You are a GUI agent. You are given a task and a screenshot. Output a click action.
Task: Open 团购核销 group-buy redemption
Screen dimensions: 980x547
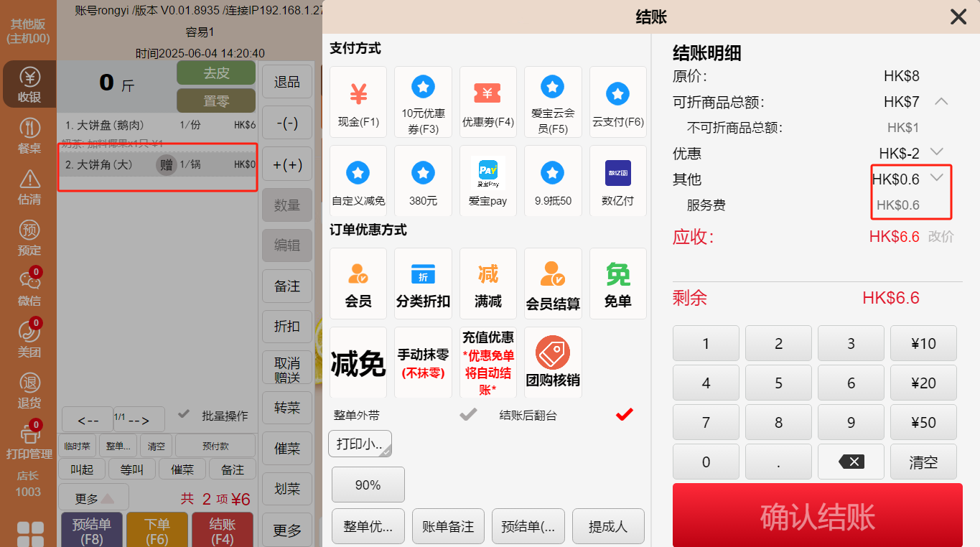pyautogui.click(x=553, y=362)
